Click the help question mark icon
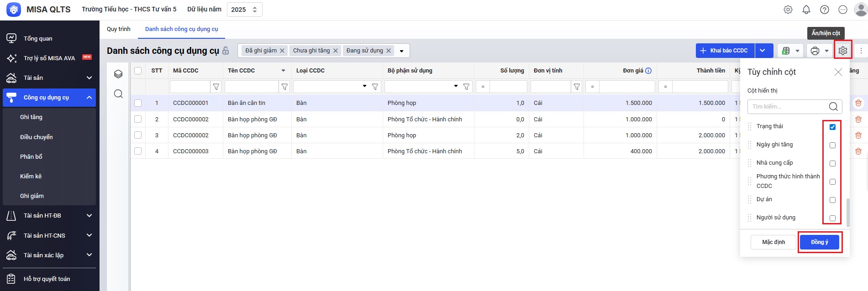This screenshot has width=868, height=291. pyautogui.click(x=825, y=10)
